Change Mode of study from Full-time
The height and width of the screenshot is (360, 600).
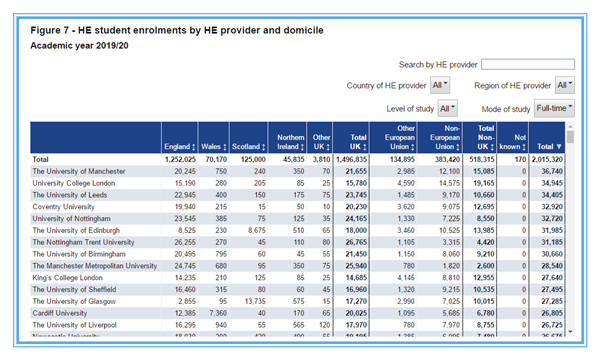pyautogui.click(x=554, y=108)
